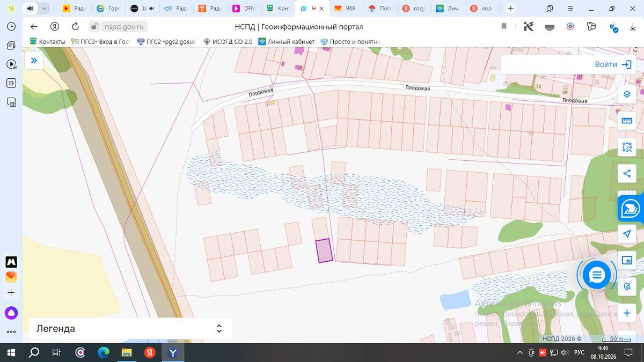
Task: Open the Просто и понятно bookmark
Action: click(350, 42)
